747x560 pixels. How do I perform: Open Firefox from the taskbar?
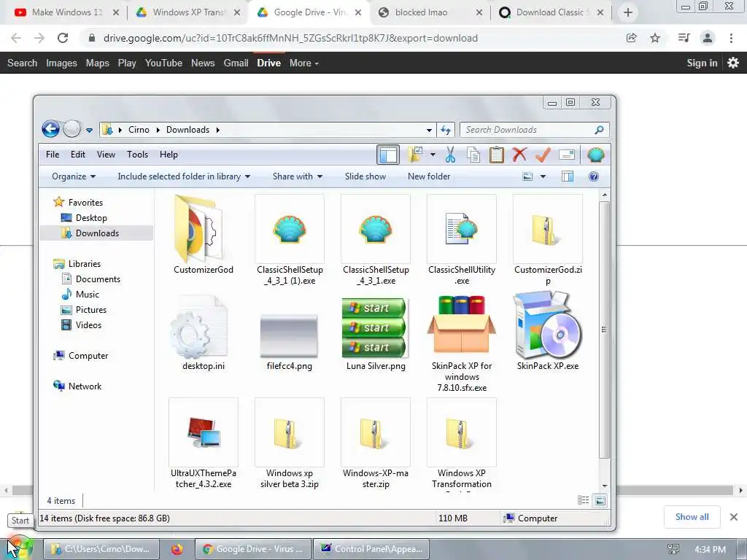tap(177, 549)
